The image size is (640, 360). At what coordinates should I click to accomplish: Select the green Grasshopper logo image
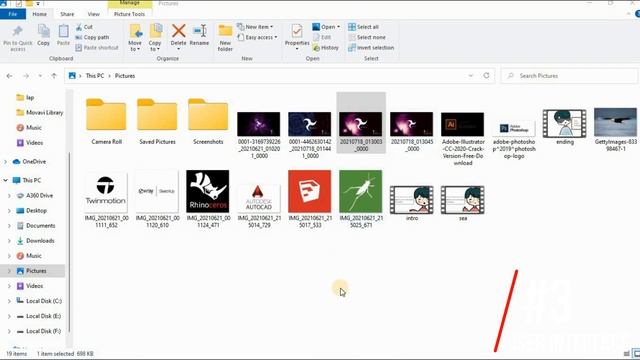361,198
